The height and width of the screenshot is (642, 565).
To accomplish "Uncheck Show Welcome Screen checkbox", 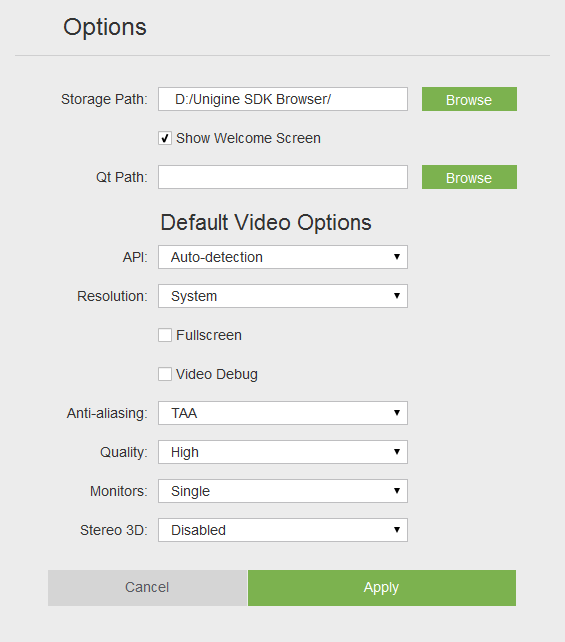I will (x=165, y=138).
